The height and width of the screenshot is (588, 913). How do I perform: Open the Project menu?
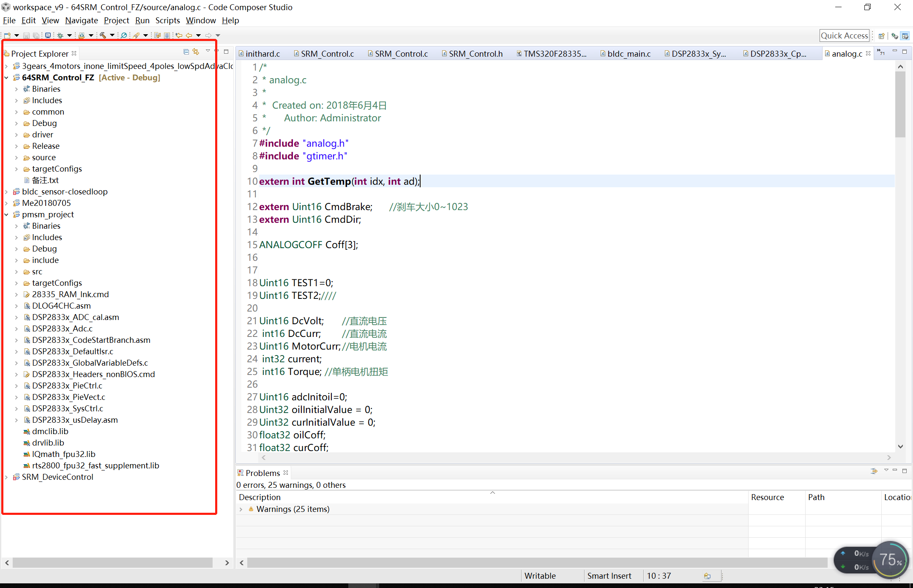pos(116,20)
